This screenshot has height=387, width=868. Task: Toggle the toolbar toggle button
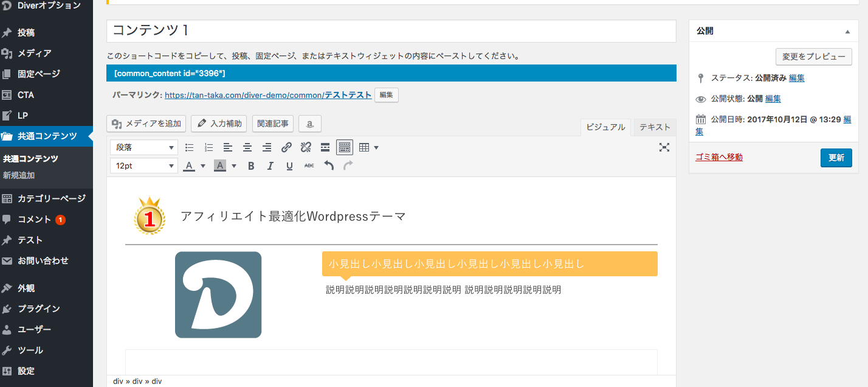point(345,147)
